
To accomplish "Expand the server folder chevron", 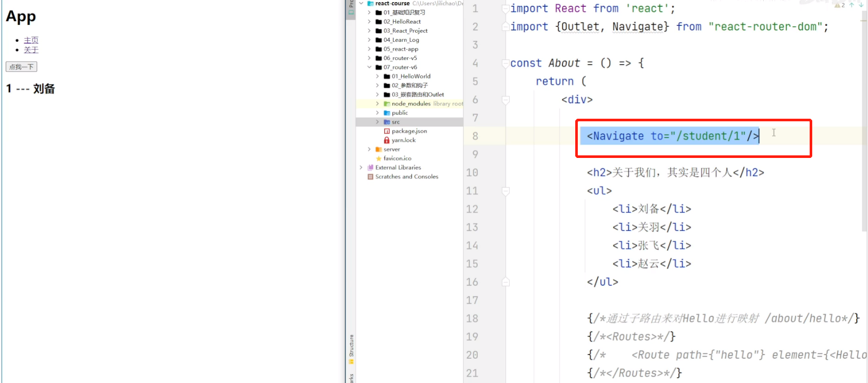I will click(x=369, y=149).
